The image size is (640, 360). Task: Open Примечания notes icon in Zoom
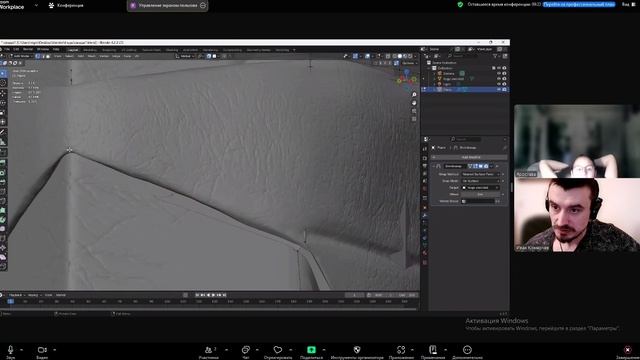click(x=433, y=350)
